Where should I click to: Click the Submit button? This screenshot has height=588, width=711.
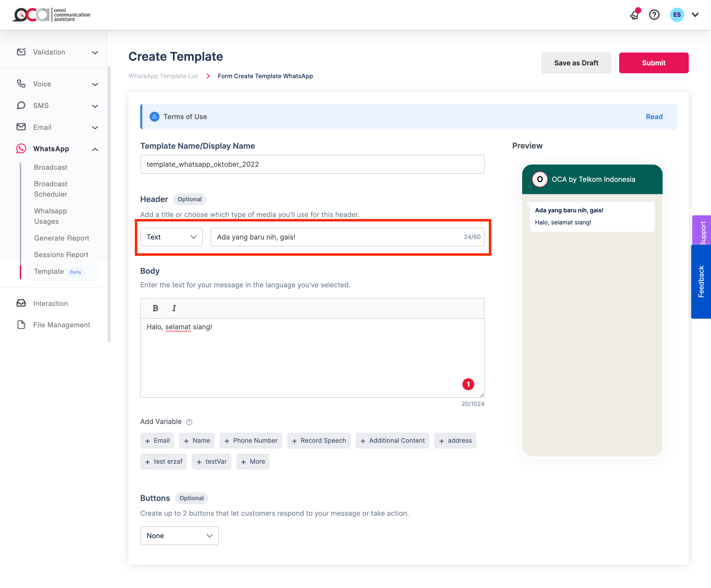(653, 63)
